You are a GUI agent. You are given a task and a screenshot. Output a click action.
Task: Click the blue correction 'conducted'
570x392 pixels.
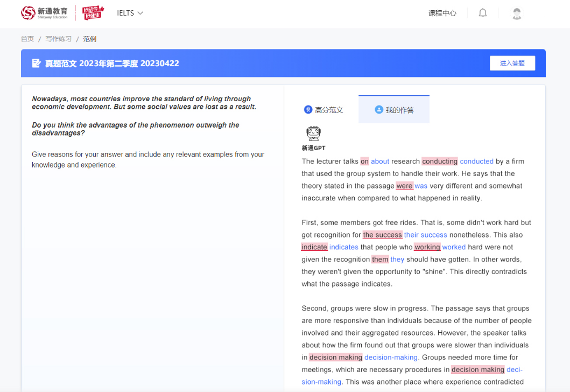(476, 161)
